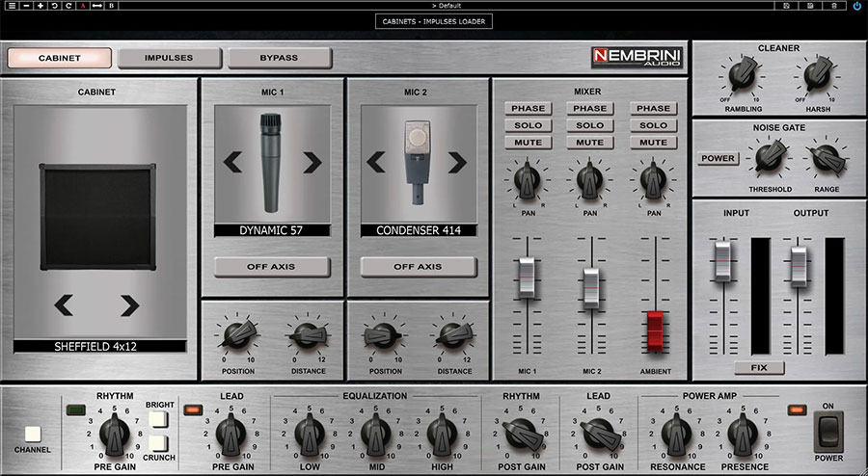The width and height of the screenshot is (868, 476).
Task: Click the undo arrow icon
Action: click(54, 6)
